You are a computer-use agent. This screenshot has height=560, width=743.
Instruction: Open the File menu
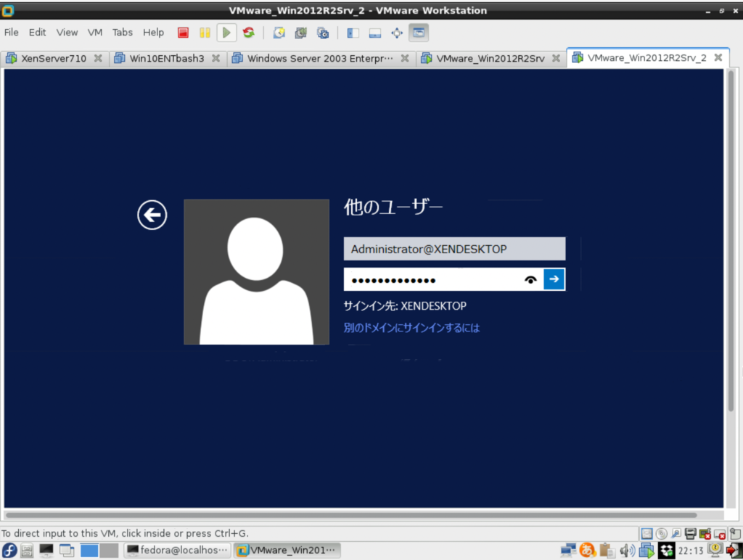[12, 32]
